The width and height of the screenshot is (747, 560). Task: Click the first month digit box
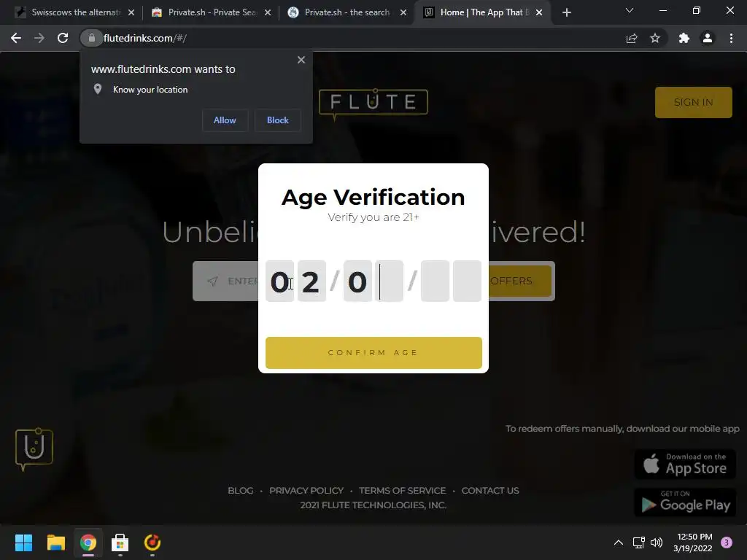279,281
